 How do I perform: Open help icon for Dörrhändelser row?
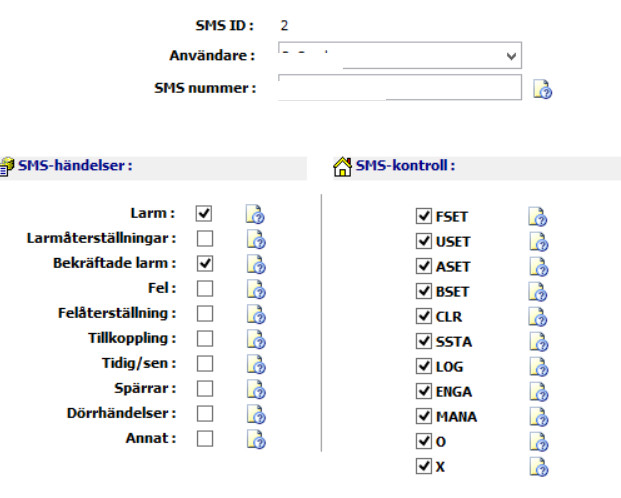[255, 413]
